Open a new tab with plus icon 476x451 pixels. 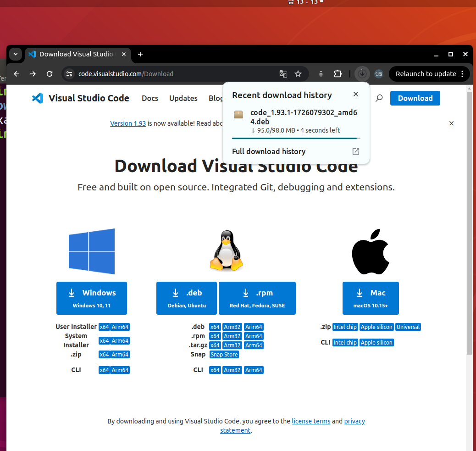coord(140,54)
